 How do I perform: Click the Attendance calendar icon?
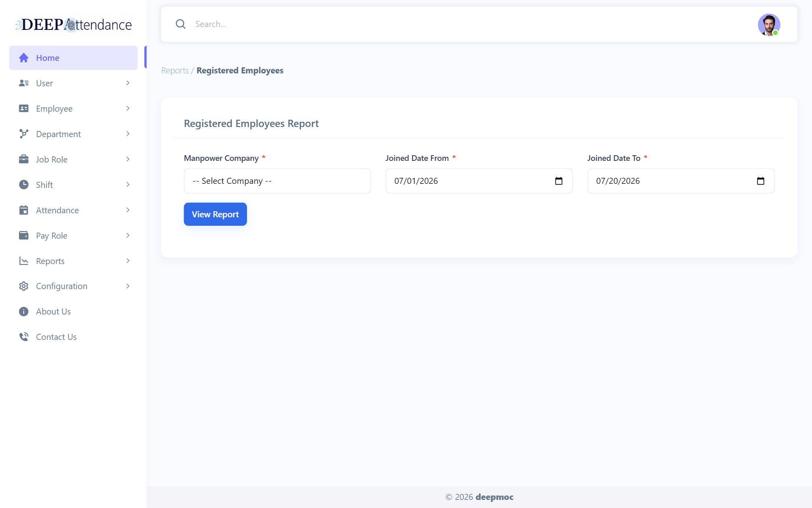click(x=24, y=210)
